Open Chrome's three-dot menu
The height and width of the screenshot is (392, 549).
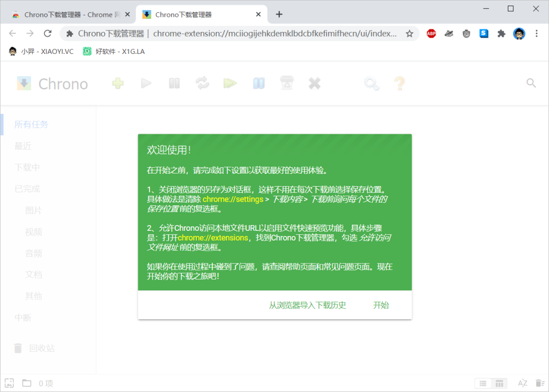537,34
